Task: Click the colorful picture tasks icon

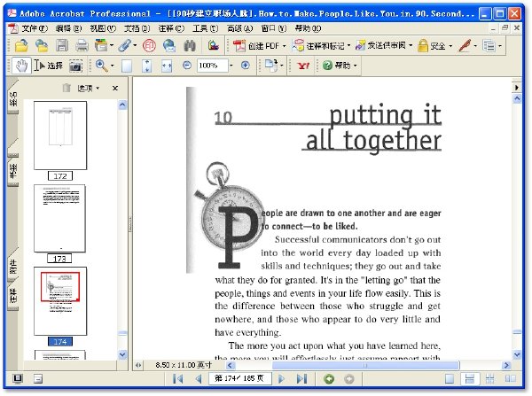Action: 214,45
